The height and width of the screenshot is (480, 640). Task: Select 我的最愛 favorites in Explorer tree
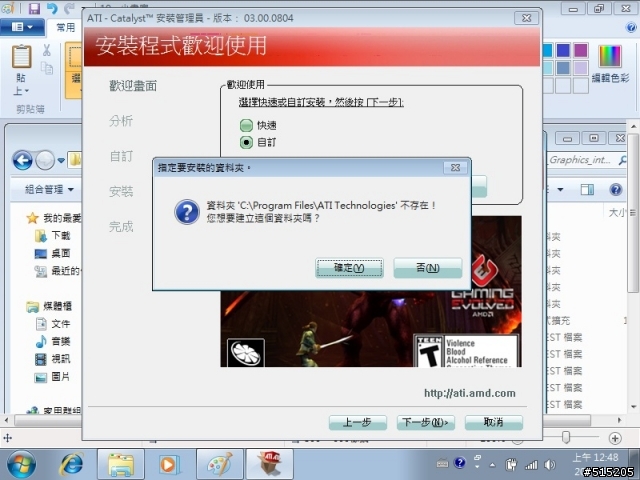click(x=53, y=218)
